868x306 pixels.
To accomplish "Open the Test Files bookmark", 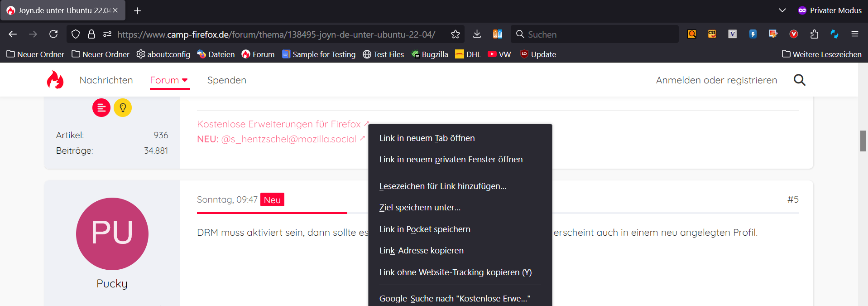I will click(x=383, y=54).
